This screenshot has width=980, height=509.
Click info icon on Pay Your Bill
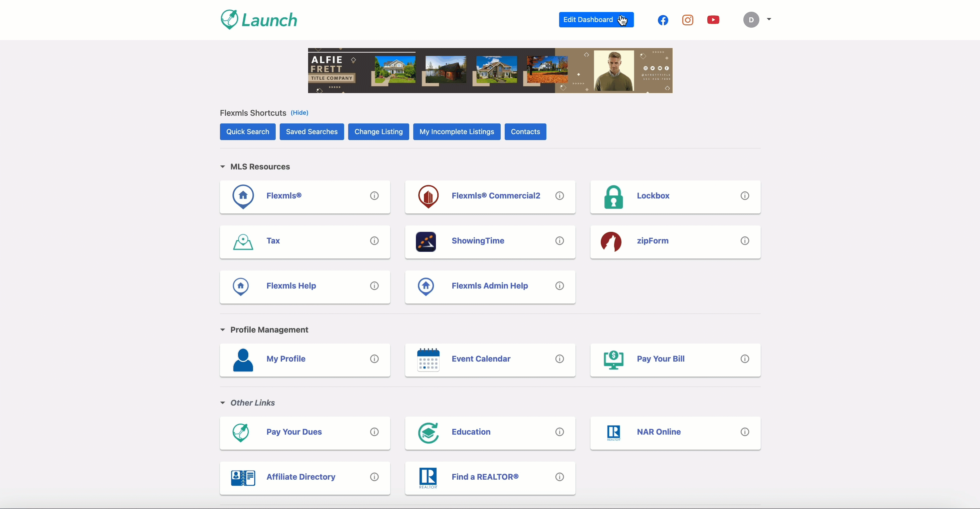tap(744, 359)
